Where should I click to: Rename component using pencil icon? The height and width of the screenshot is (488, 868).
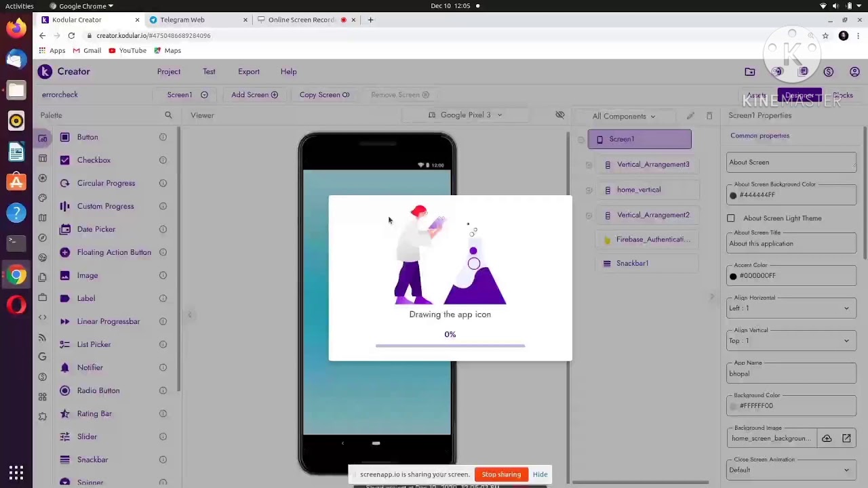pos(690,116)
